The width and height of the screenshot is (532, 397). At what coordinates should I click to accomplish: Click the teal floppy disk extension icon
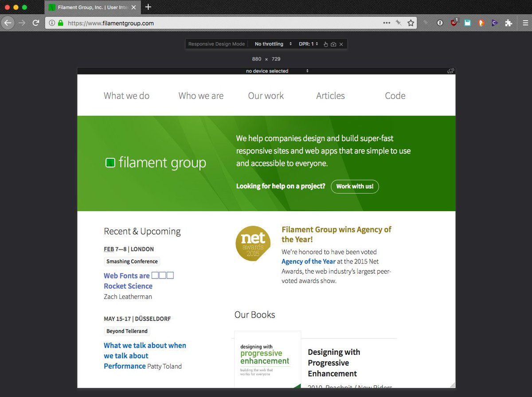click(467, 23)
